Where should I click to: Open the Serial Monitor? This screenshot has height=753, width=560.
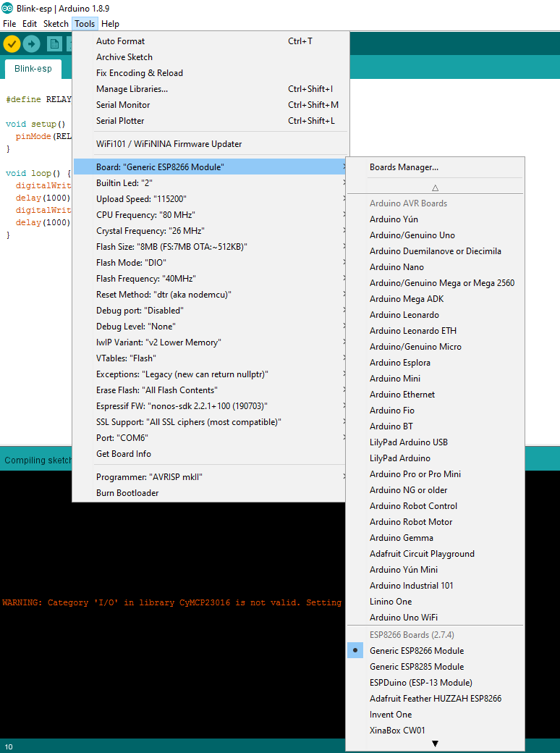210,105
